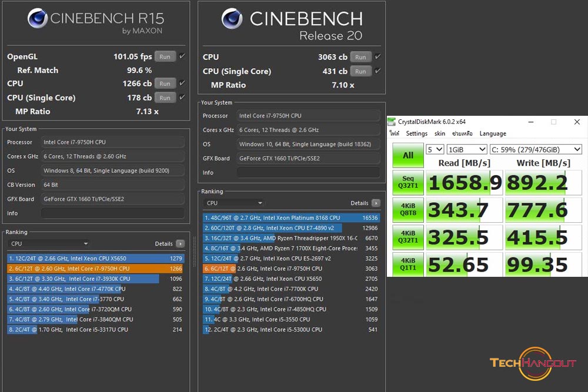588x392 pixels.
Task: Click 4KiB Q32T1 write result 415.5
Action: (543, 237)
